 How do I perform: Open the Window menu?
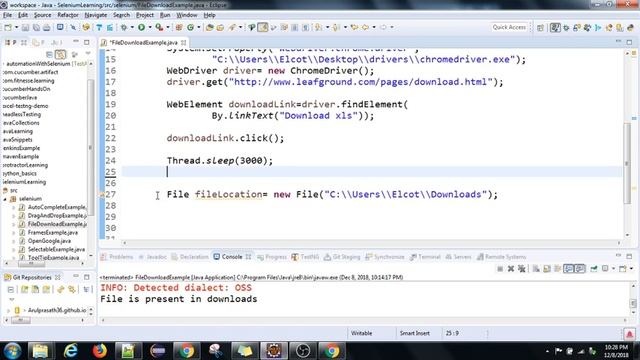tap(187, 15)
